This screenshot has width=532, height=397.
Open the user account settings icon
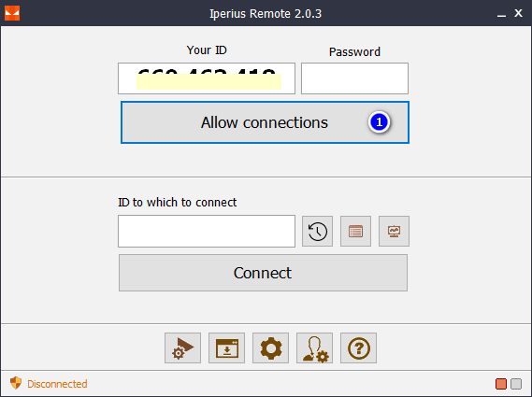pos(314,347)
